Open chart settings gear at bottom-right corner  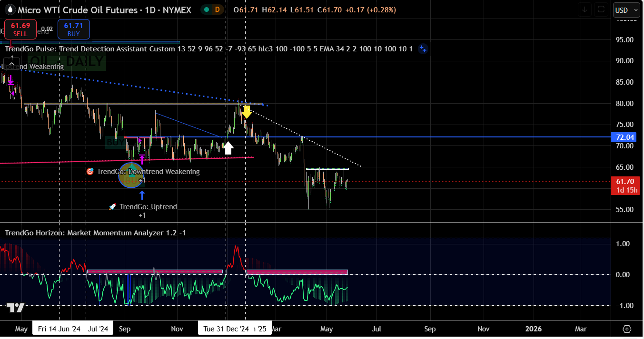pyautogui.click(x=627, y=329)
